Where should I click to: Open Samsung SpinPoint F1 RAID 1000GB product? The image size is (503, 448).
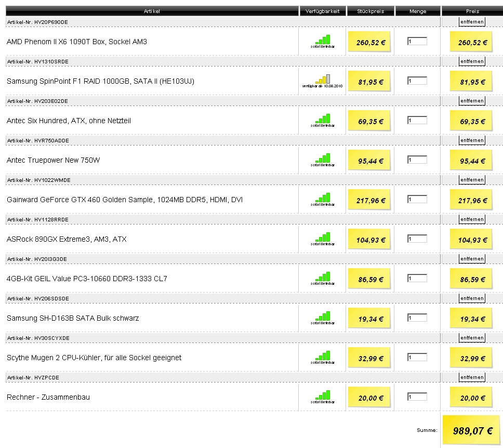[x=100, y=81]
